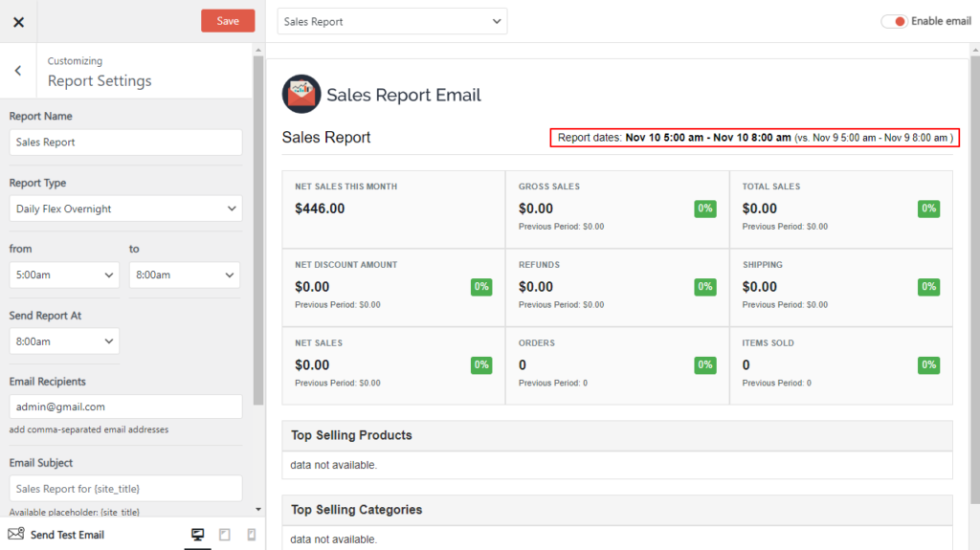Open the Sales Report selector at top
The width and height of the screenshot is (980, 550).
[x=392, y=21]
